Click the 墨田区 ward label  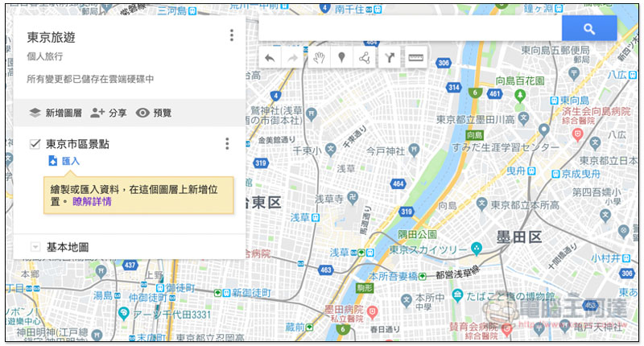[519, 237]
